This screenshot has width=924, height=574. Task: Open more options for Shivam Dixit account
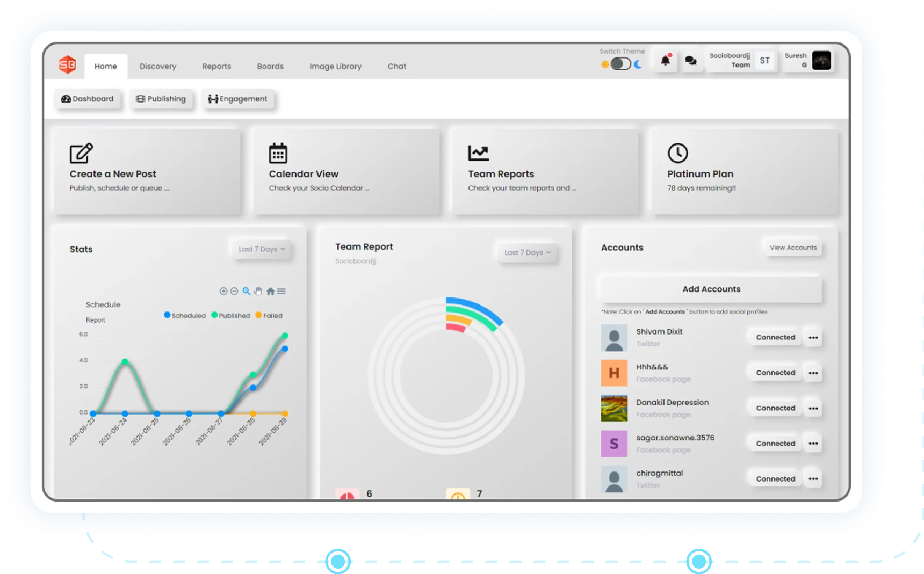[813, 338]
